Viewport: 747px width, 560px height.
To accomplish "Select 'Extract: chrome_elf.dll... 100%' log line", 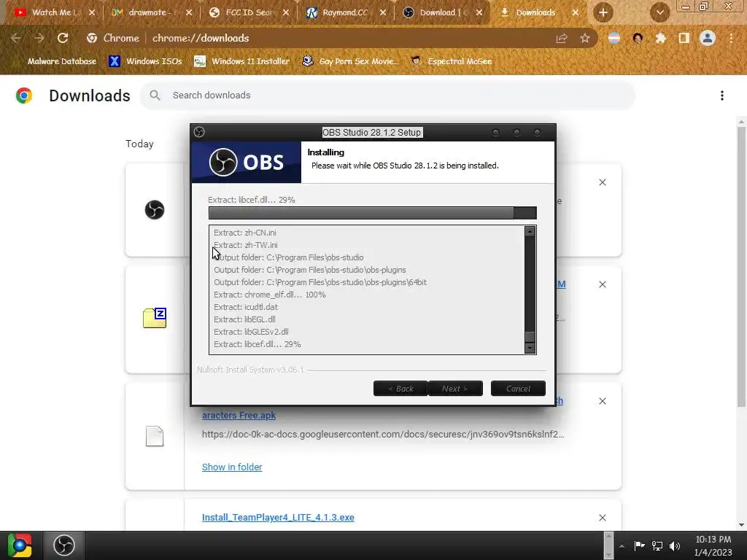I will click(270, 295).
